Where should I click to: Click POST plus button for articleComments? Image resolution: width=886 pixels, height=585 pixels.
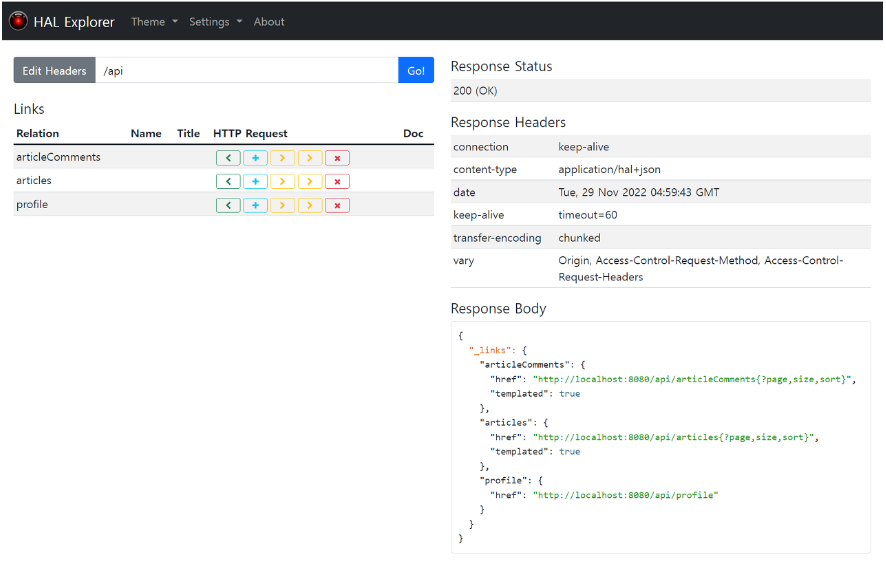(255, 158)
